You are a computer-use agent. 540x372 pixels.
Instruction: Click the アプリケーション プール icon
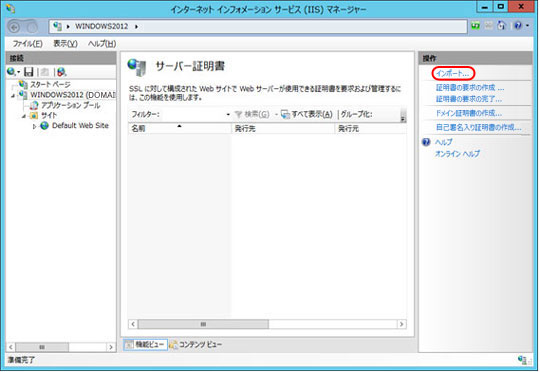point(34,105)
